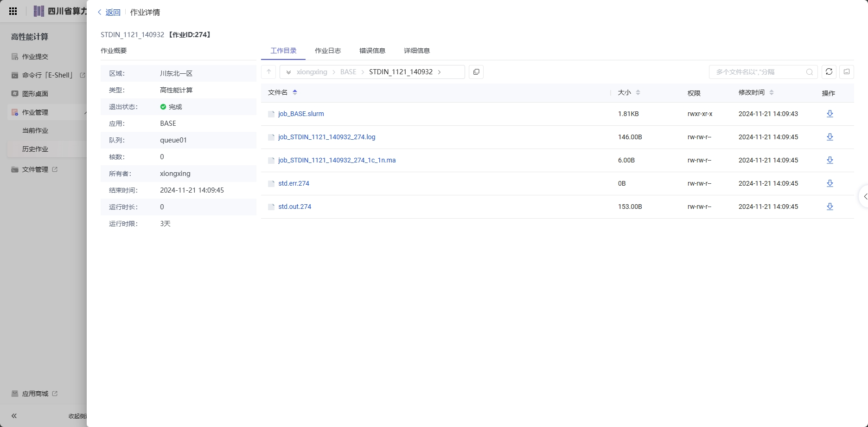868x427 pixels.
Task: Copy the path with the copy icon
Action: click(476, 72)
